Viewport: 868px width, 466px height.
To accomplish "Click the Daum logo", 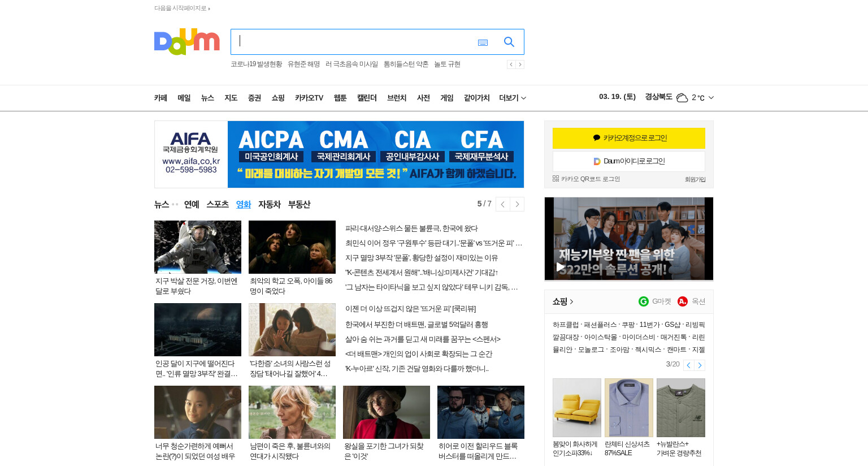I will click(x=186, y=42).
